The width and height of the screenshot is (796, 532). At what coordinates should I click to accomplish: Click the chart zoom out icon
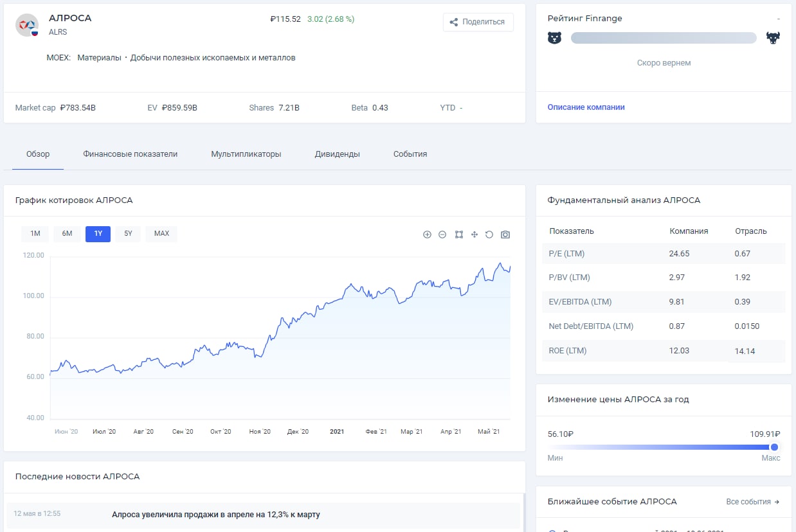point(442,235)
